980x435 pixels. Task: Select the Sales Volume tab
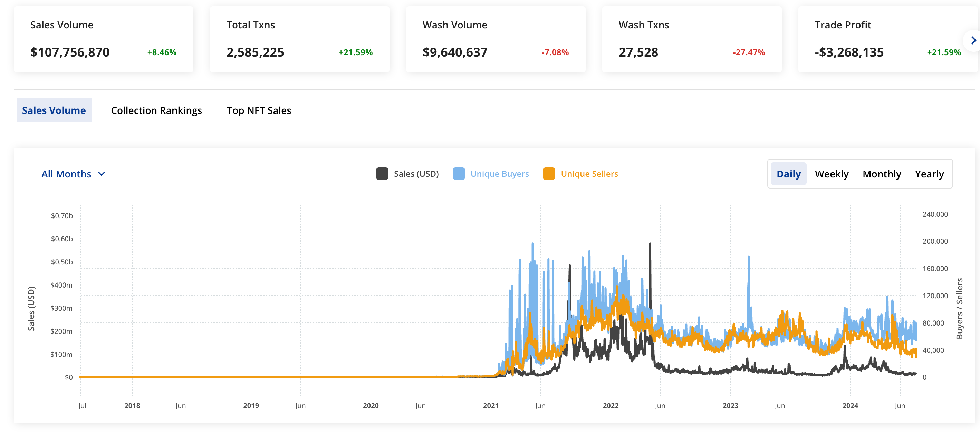point(54,110)
